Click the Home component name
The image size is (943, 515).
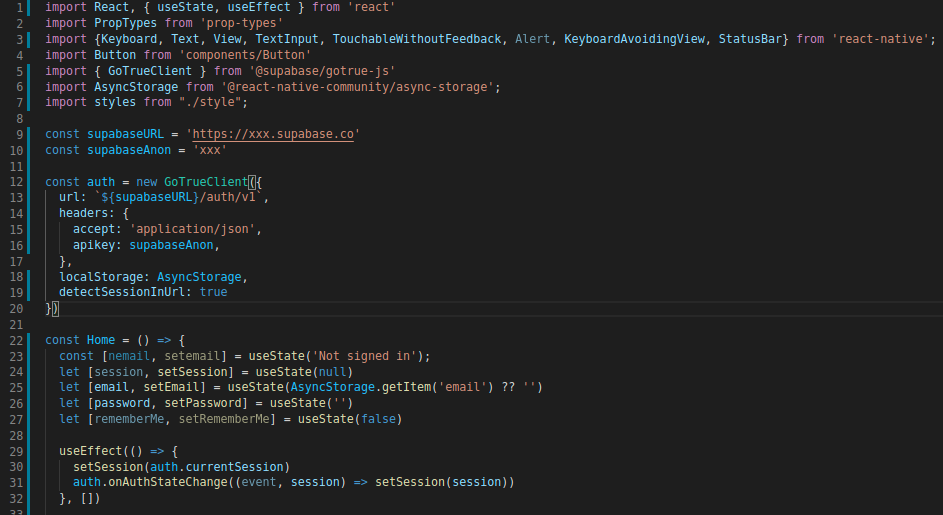point(100,341)
